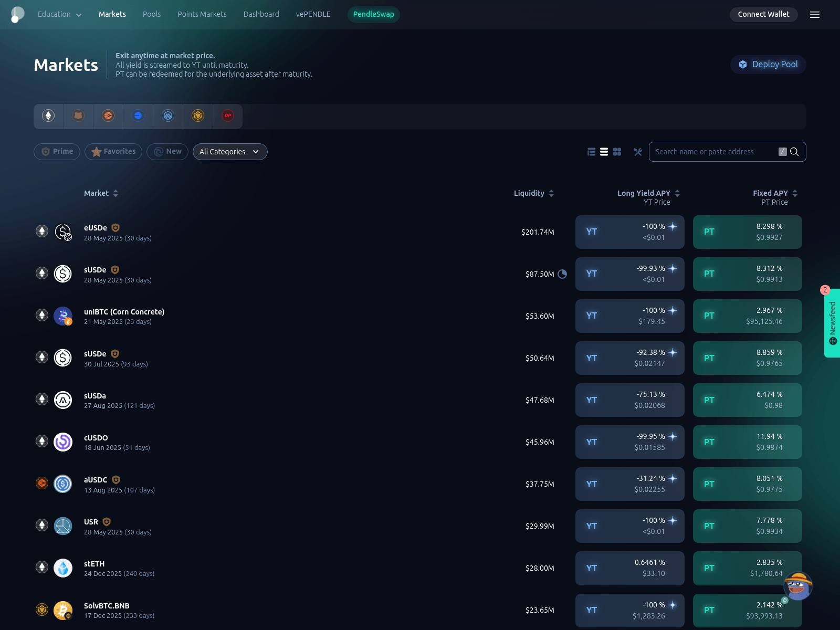Open the tools wrench settings icon
840x630 pixels.
pyautogui.click(x=638, y=152)
